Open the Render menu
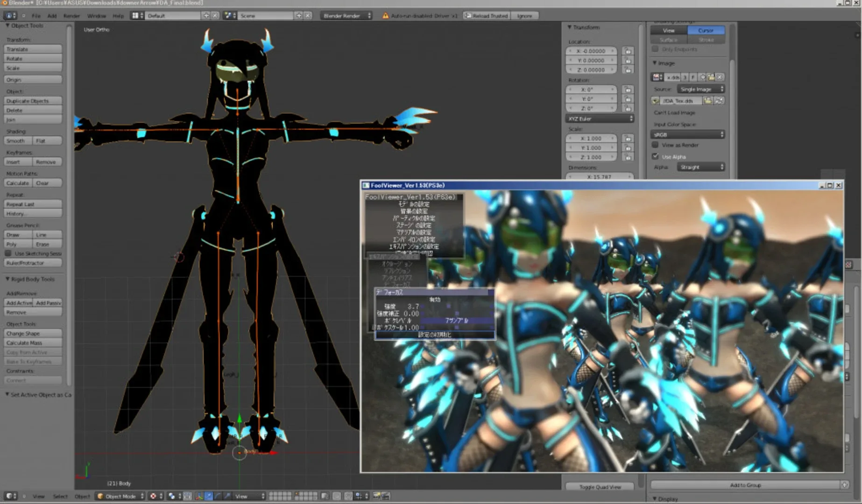Viewport: 862px width, 504px height. click(x=72, y=15)
